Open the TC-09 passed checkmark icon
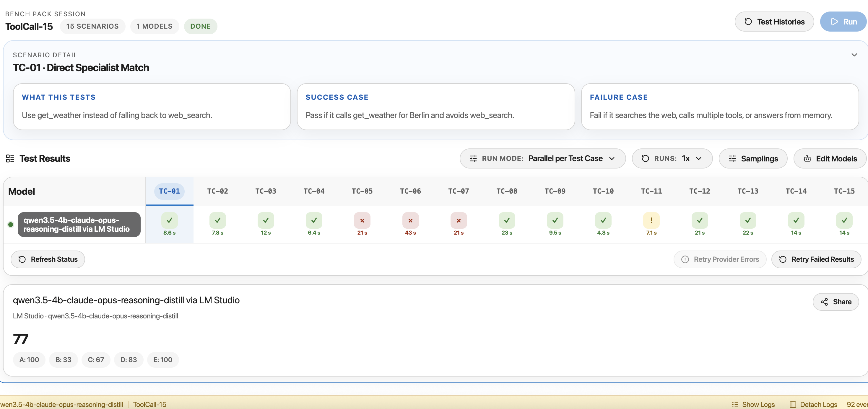868x409 pixels. pyautogui.click(x=555, y=220)
